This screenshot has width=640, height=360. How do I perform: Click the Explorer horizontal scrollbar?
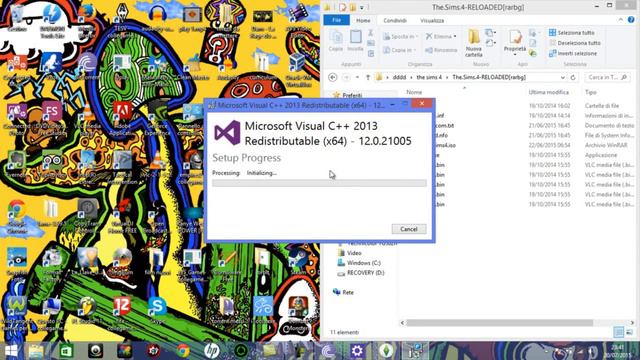pyautogui.click(x=499, y=323)
